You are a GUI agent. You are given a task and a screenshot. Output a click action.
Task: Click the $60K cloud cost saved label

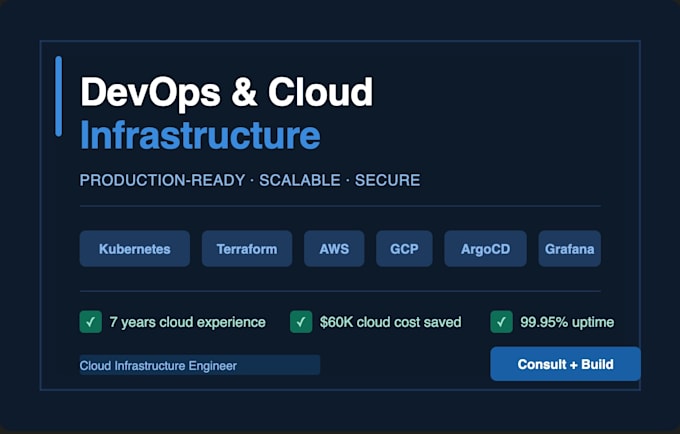click(x=390, y=322)
